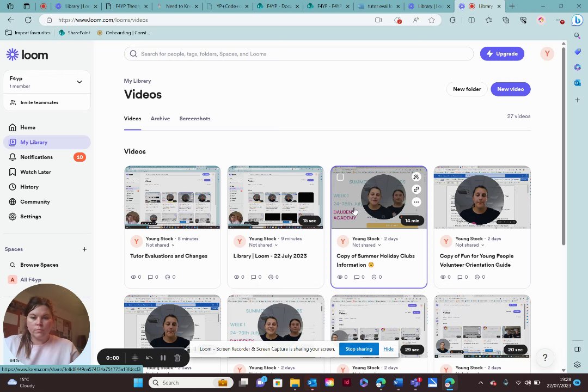This screenshot has width=588, height=392.
Task: Pause the Loom recording
Action: click(x=163, y=358)
